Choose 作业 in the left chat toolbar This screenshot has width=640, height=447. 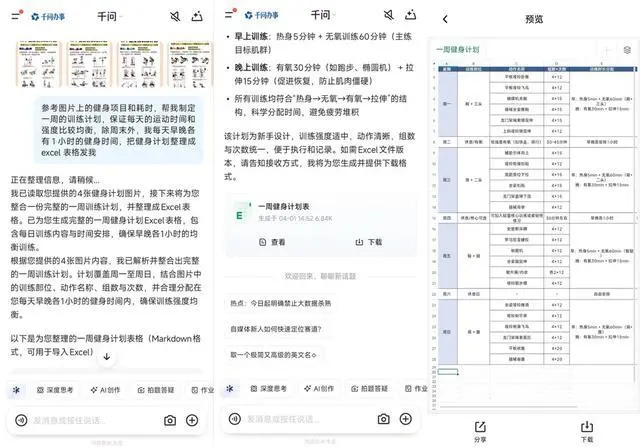pos(203,390)
